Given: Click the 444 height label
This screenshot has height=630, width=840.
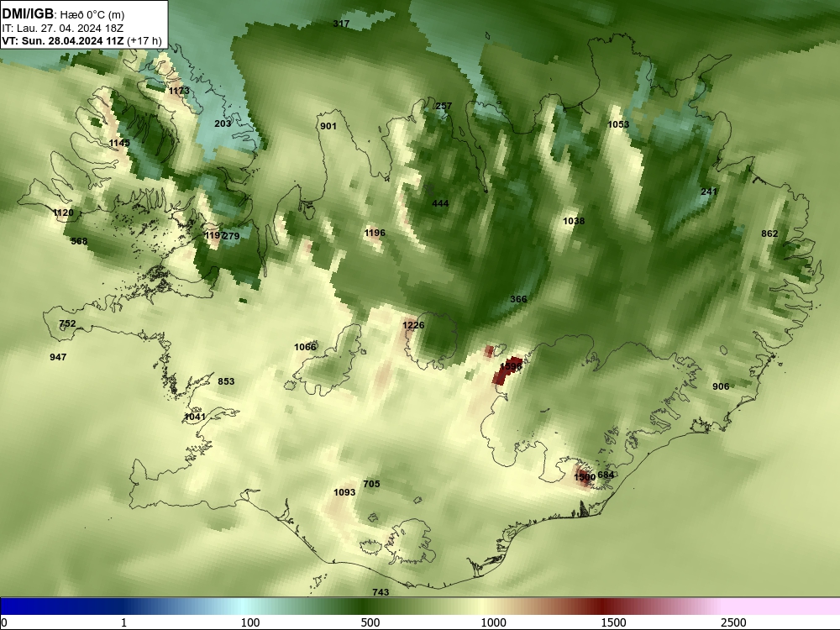Looking at the screenshot, I should [x=440, y=203].
